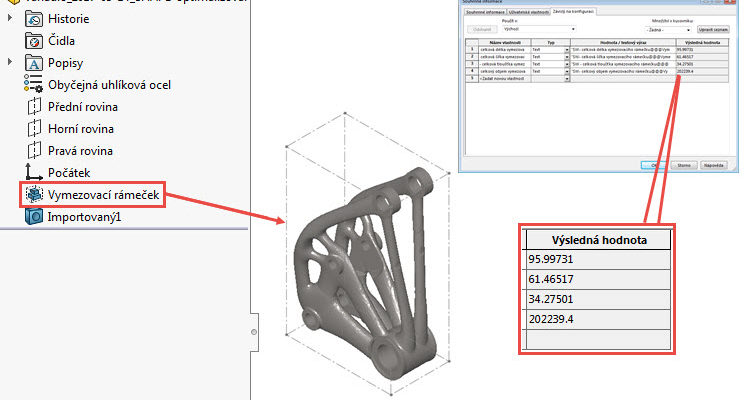Viewport: 750px width, 400px height.
Task: Switch to the Uživatelské vlastnosti tab
Action: click(x=529, y=12)
